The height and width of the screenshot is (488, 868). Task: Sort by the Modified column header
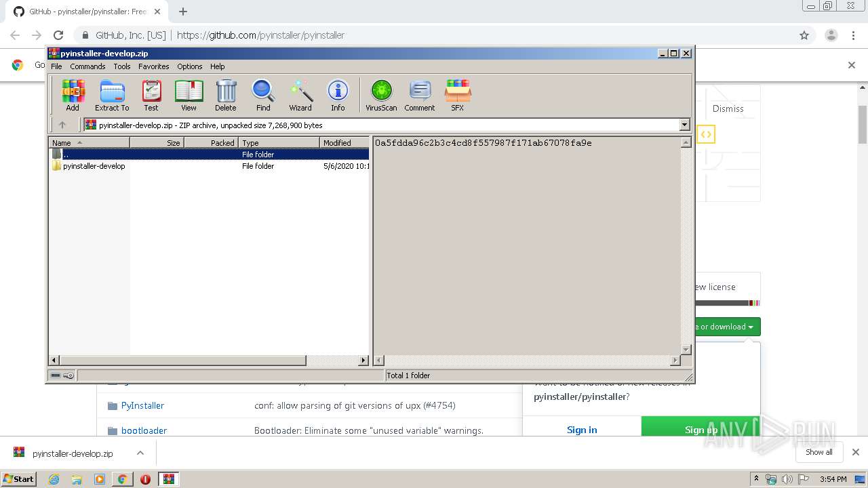344,142
